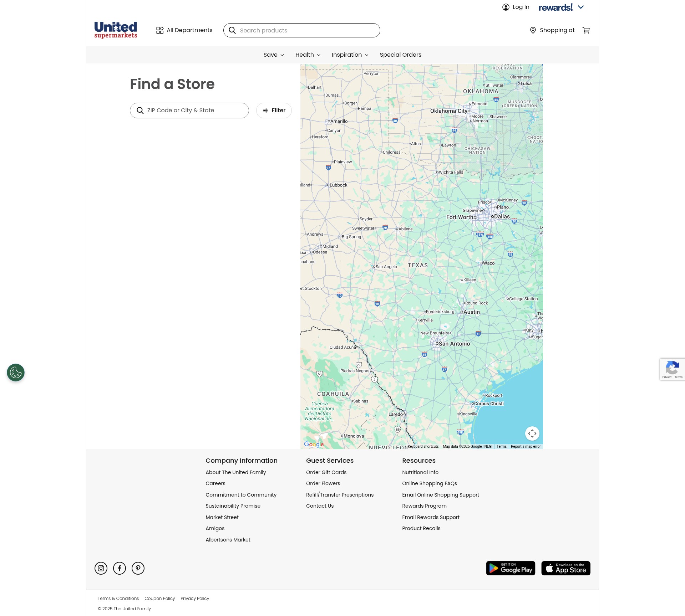This screenshot has width=685, height=616.
Task: Click the store search magnifier icon
Action: (140, 111)
